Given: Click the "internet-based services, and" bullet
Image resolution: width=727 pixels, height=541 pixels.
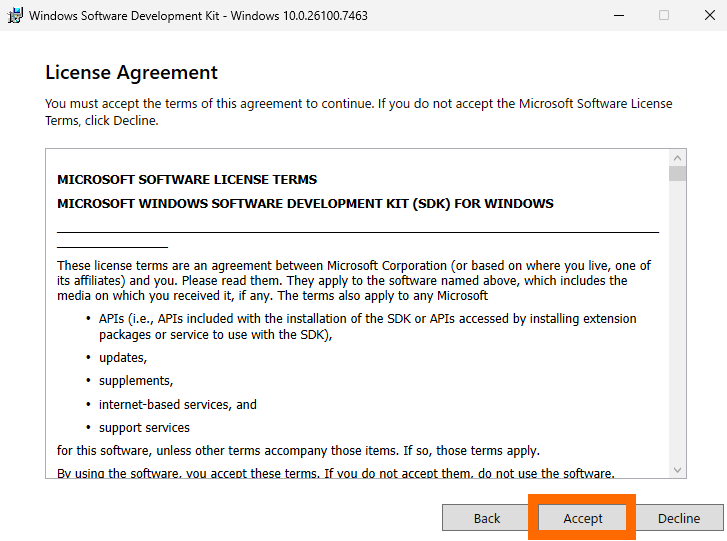Looking at the screenshot, I should pos(178,404).
